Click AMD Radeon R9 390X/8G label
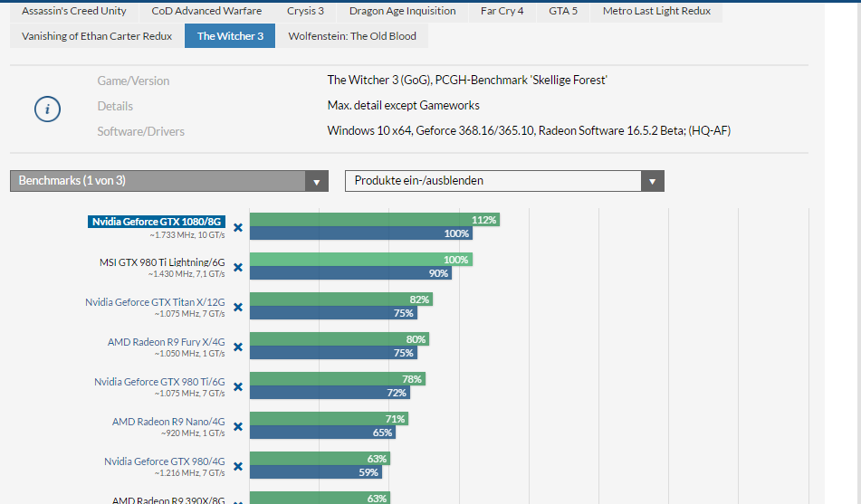 point(168,499)
